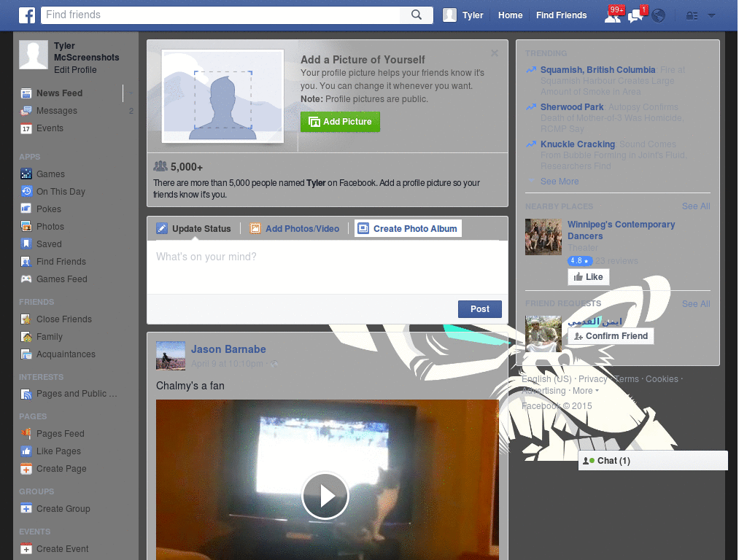The width and height of the screenshot is (747, 560).
Task: Click the green Add Picture button
Action: point(340,122)
